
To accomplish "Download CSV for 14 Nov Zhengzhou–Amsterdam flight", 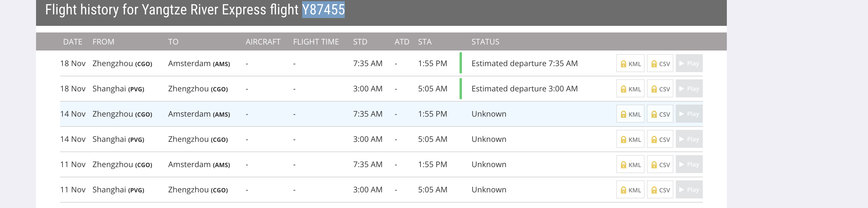I will tap(660, 114).
